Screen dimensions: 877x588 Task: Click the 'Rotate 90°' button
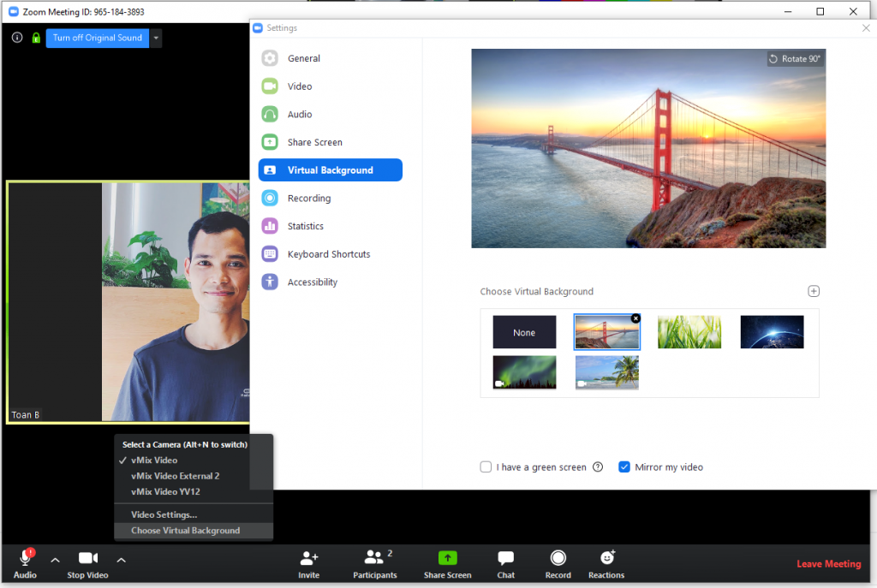[794, 59]
